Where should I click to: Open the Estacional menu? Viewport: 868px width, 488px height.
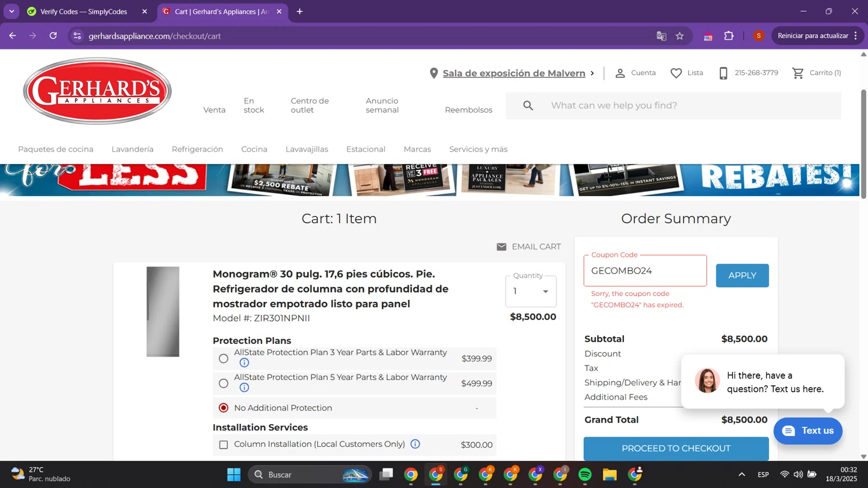366,149
